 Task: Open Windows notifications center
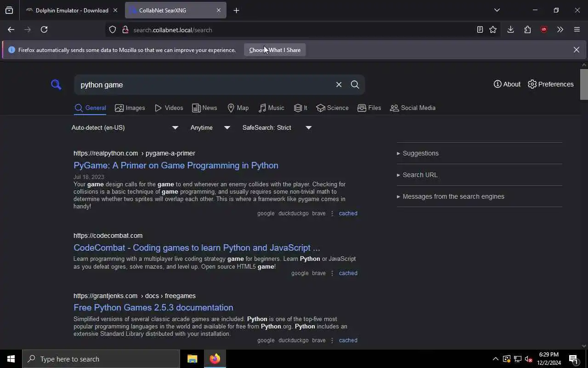(573, 359)
